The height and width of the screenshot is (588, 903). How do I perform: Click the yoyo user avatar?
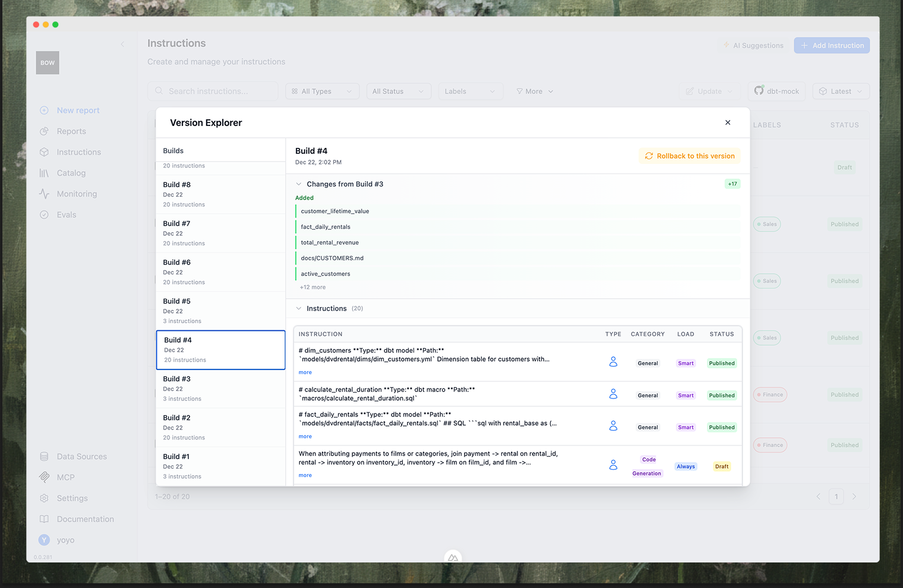[x=44, y=539]
